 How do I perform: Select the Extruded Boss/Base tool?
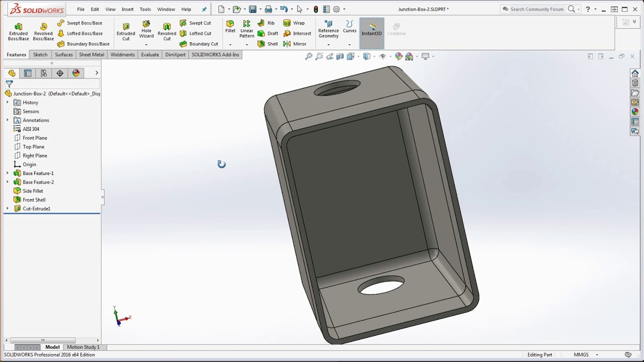click(x=18, y=32)
